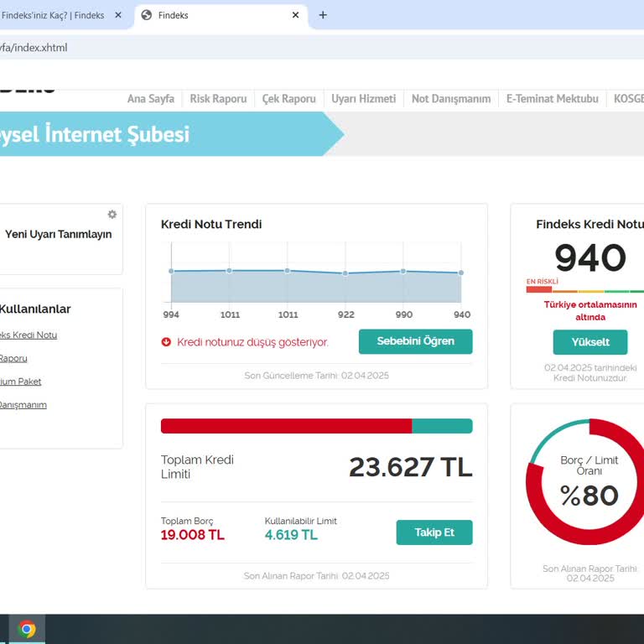Open the Risk Raporu menu item
This screenshot has width=644, height=644.
(218, 99)
